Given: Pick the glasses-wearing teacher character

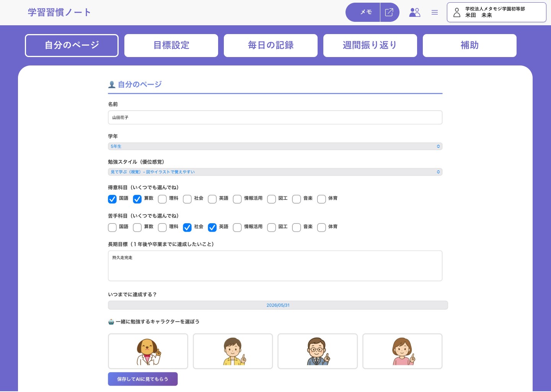Looking at the screenshot, I should click(x=317, y=351).
